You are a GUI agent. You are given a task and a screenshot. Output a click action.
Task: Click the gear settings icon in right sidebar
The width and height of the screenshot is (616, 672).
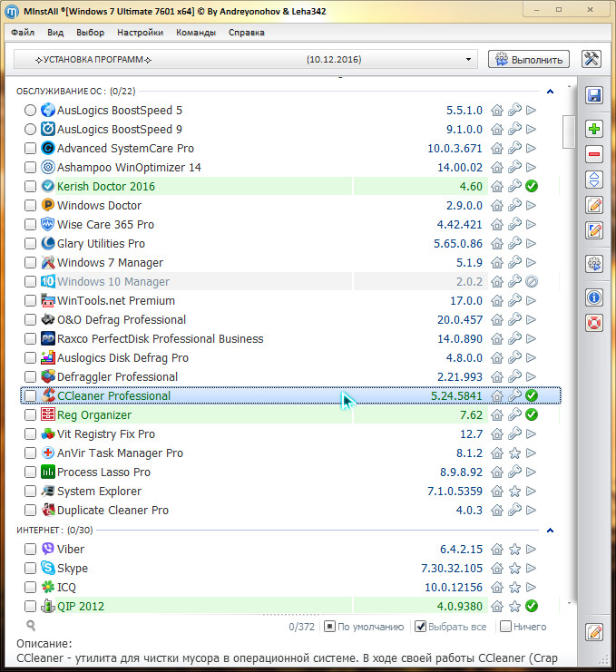(594, 264)
